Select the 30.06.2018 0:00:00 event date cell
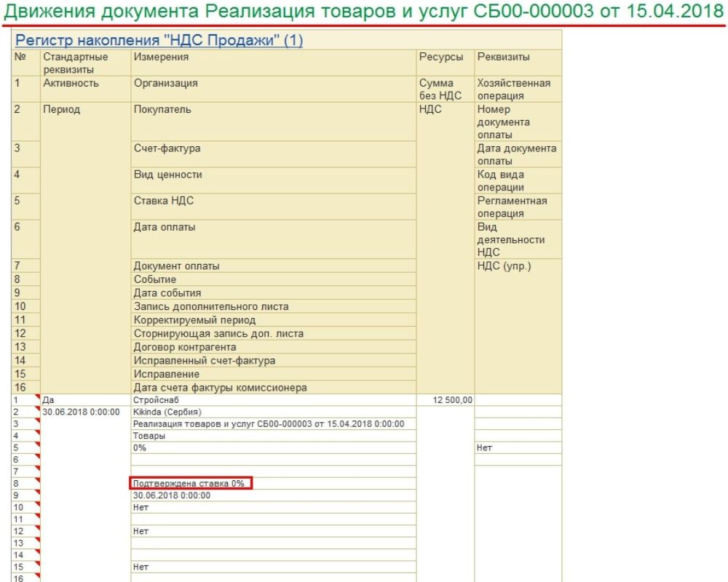This screenshot has width=728, height=582. pos(274,495)
